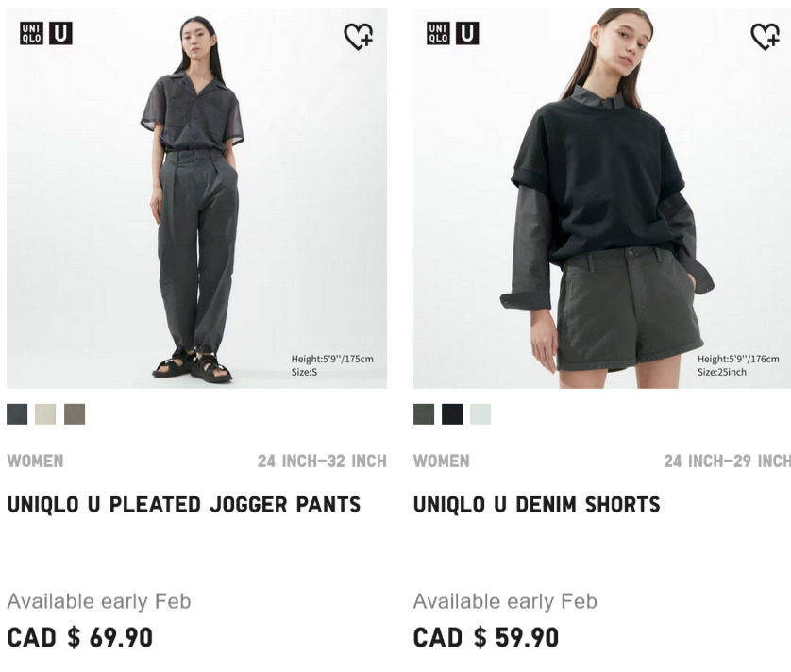791x672 pixels.
Task: View jogger pants model product photo
Action: coord(196,198)
